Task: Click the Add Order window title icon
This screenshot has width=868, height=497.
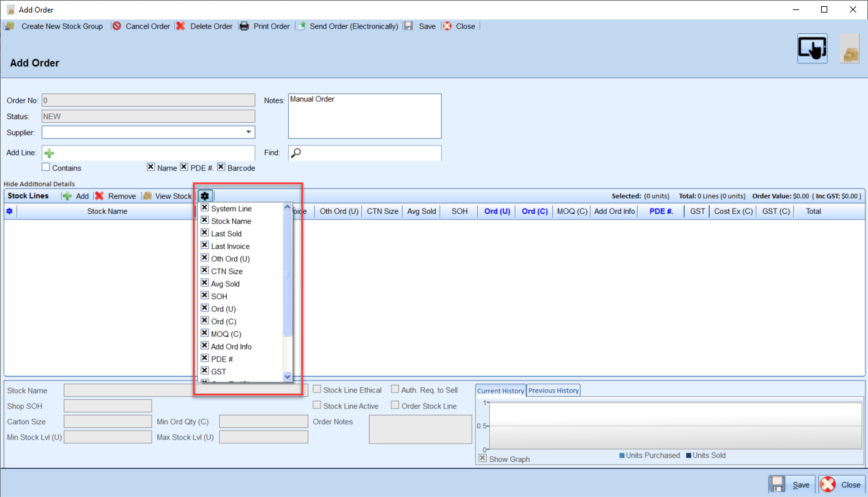Action: (11, 9)
